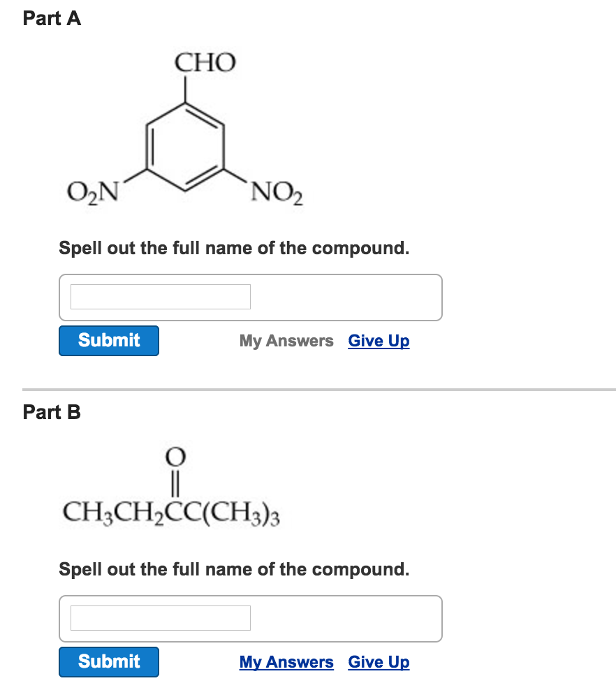Click the CHO group in the structure
The image size is (616, 690).
[205, 63]
